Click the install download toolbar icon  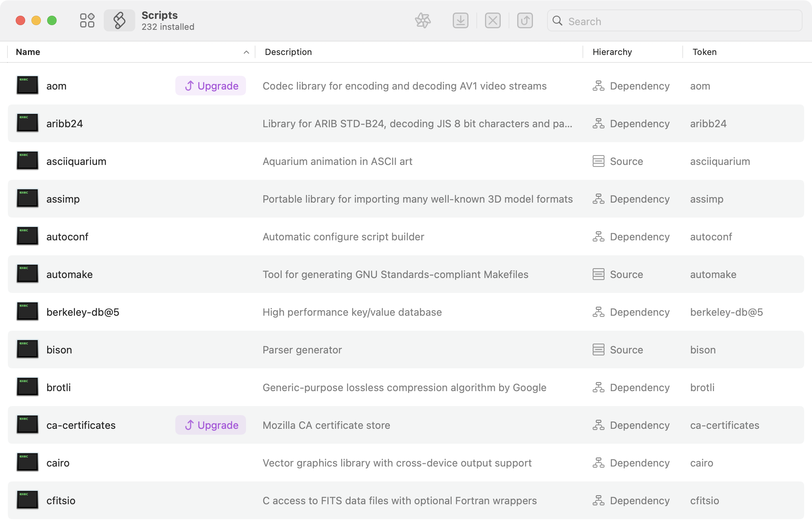point(460,20)
